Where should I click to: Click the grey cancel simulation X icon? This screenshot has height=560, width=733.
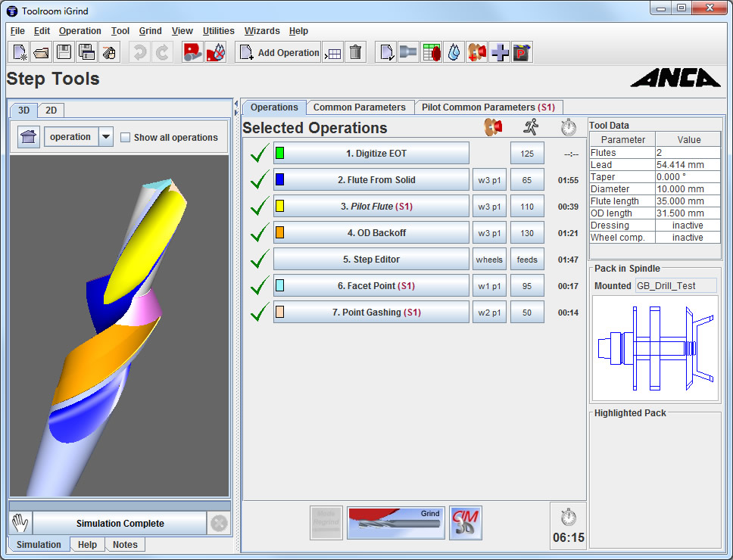click(219, 523)
